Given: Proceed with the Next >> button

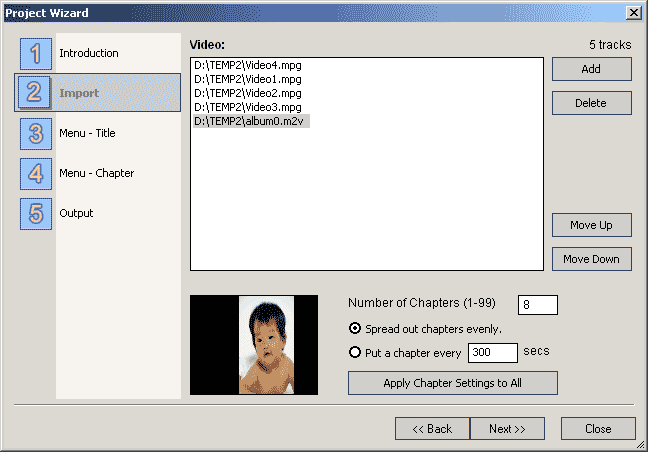Looking at the screenshot, I should (x=507, y=429).
